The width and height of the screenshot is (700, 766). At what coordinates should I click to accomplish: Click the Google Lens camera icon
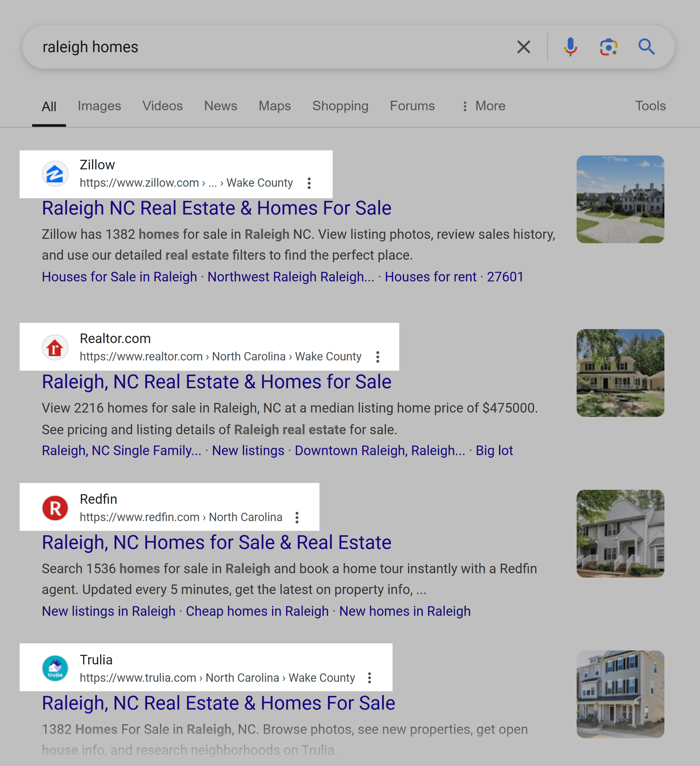(608, 47)
